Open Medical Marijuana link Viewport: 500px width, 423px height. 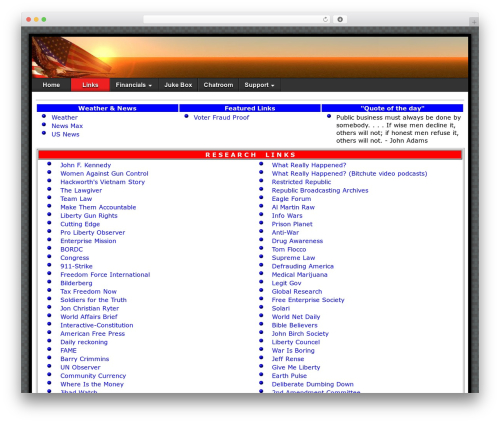300,275
